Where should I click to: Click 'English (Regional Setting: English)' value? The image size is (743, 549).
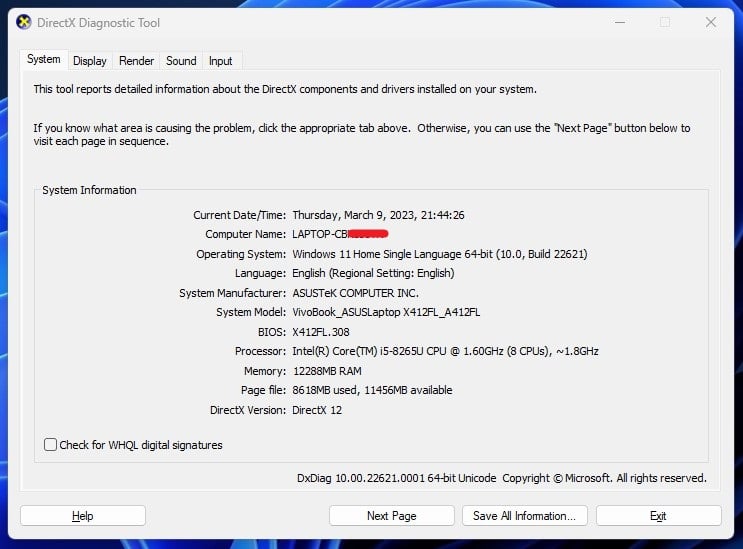373,273
